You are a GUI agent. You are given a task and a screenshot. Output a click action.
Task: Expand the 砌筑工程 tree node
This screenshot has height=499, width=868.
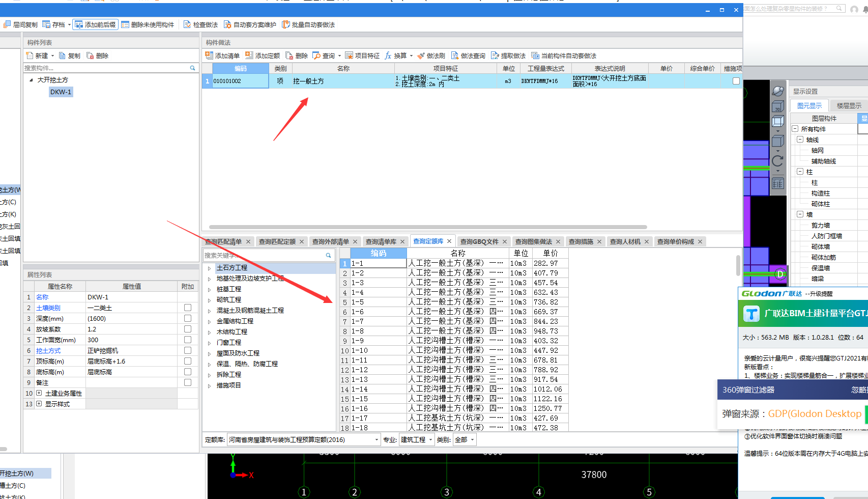(209, 300)
